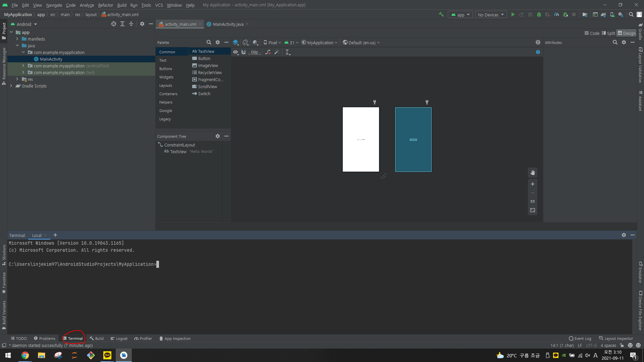
Task: Open the Pixel device dropdown
Action: (x=272, y=43)
